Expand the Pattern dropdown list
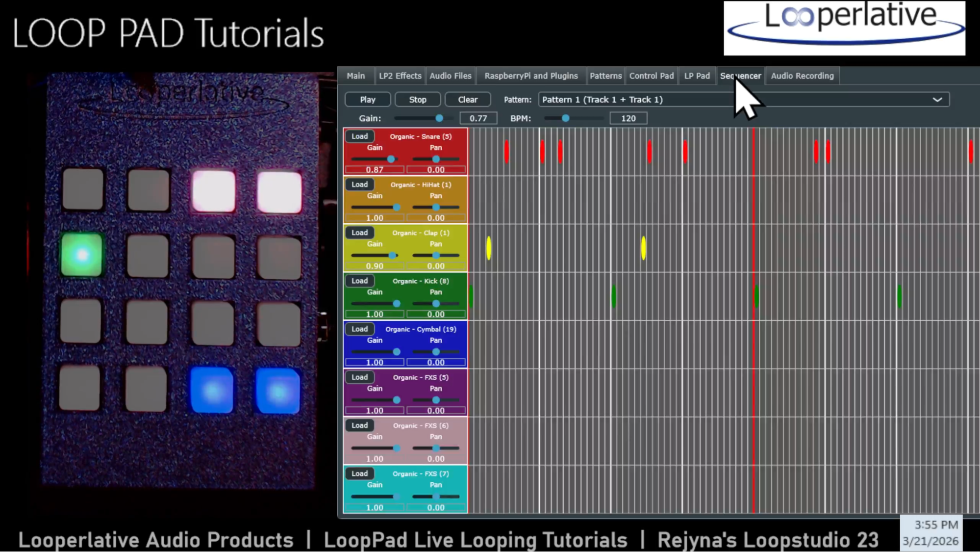This screenshot has width=980, height=552. coord(744,100)
